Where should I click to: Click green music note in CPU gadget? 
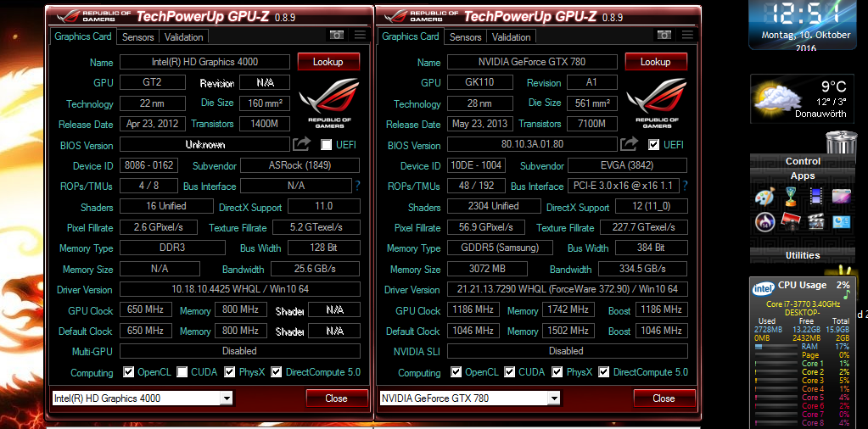pos(847,294)
